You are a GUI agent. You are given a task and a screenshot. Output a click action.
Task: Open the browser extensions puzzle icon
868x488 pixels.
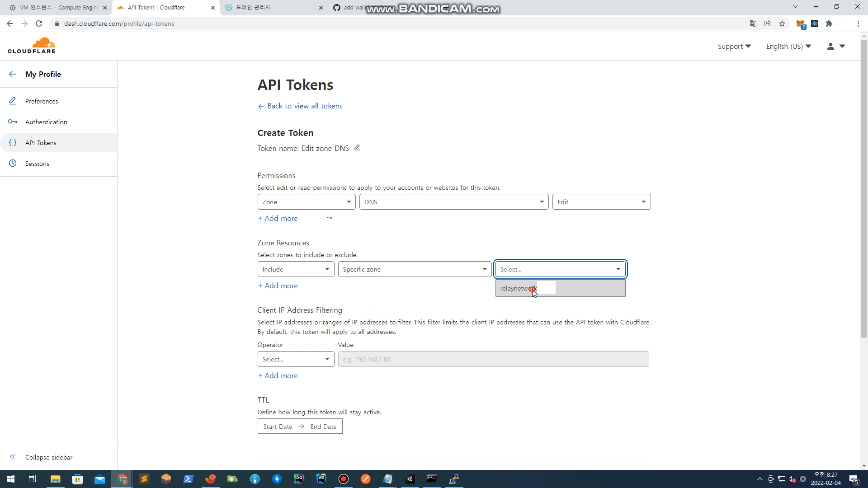(x=829, y=23)
